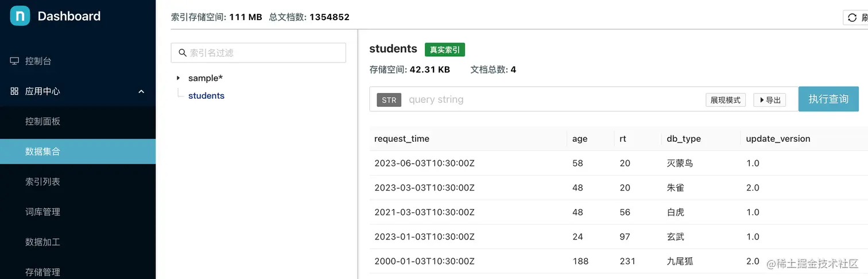The height and width of the screenshot is (279, 868).
Task: Click the STR query type badge
Action: point(389,100)
